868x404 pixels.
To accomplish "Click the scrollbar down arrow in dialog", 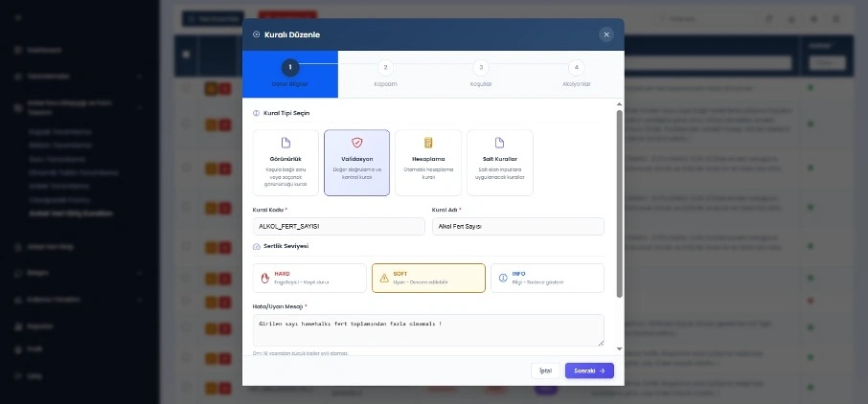I will point(619,349).
